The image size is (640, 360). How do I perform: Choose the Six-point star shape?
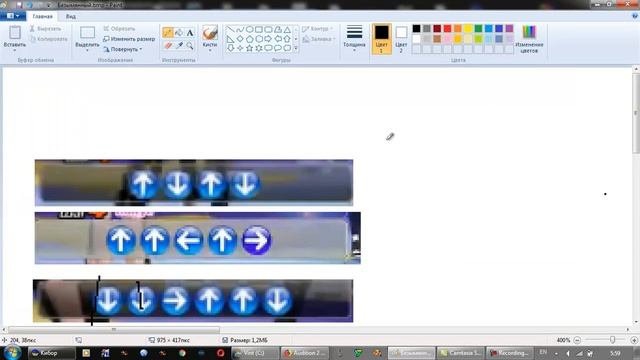coord(259,48)
